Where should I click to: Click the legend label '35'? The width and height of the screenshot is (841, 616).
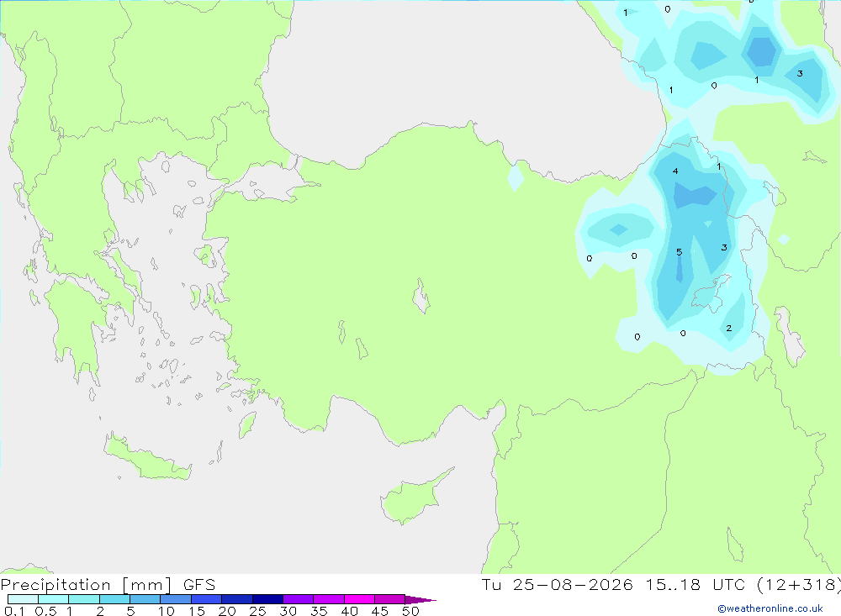[319, 611]
